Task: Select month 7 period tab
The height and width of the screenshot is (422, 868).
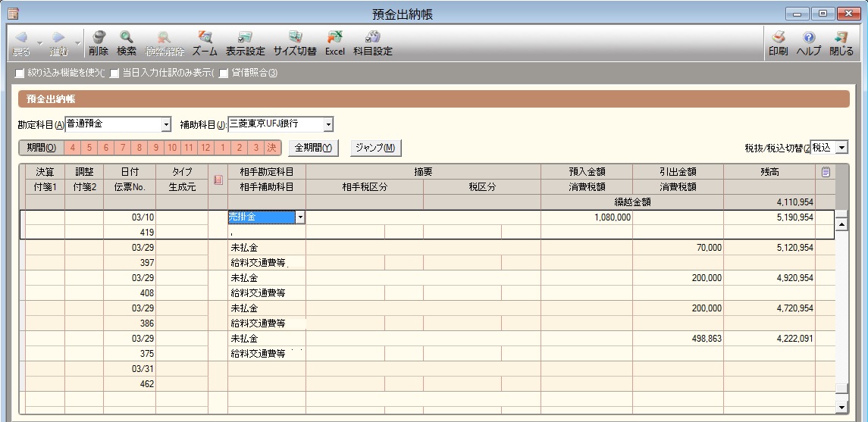Action: point(123,148)
